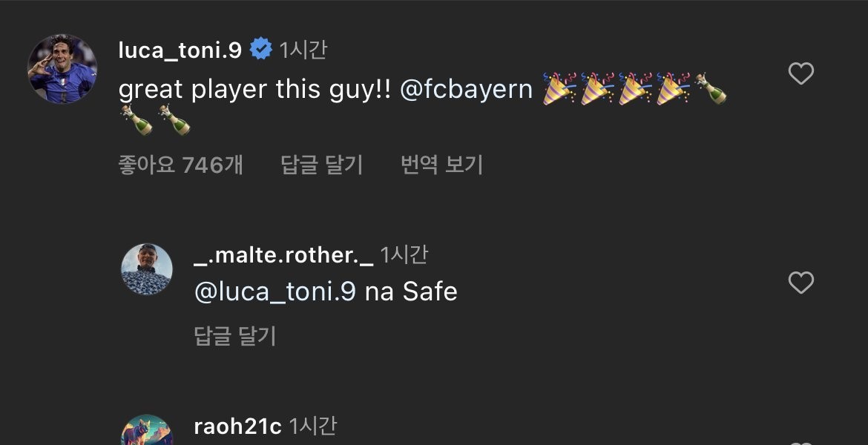868x445 pixels.
Task: Like luca_toni.9's comment with the heart
Action: pyautogui.click(x=800, y=73)
